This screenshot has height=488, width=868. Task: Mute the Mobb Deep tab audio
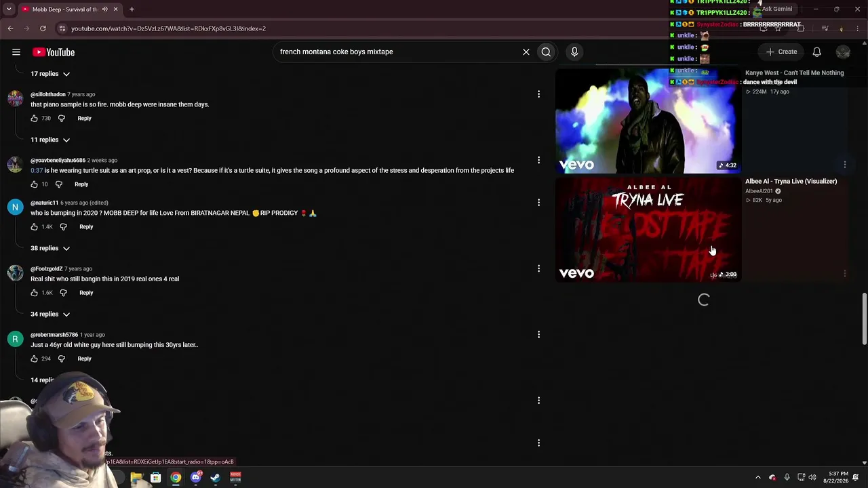pos(104,9)
